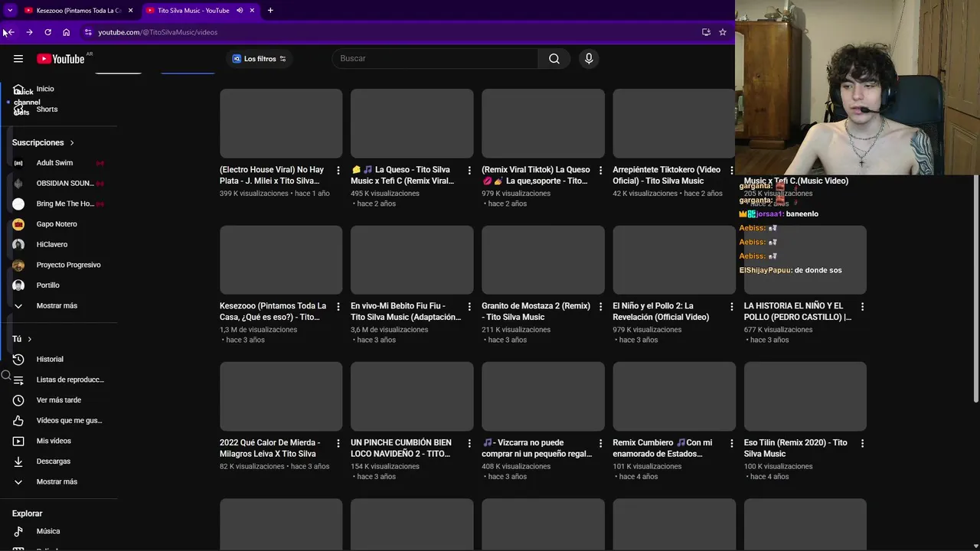Play the Granito de Mostaza 2 thumbnail

point(543,260)
